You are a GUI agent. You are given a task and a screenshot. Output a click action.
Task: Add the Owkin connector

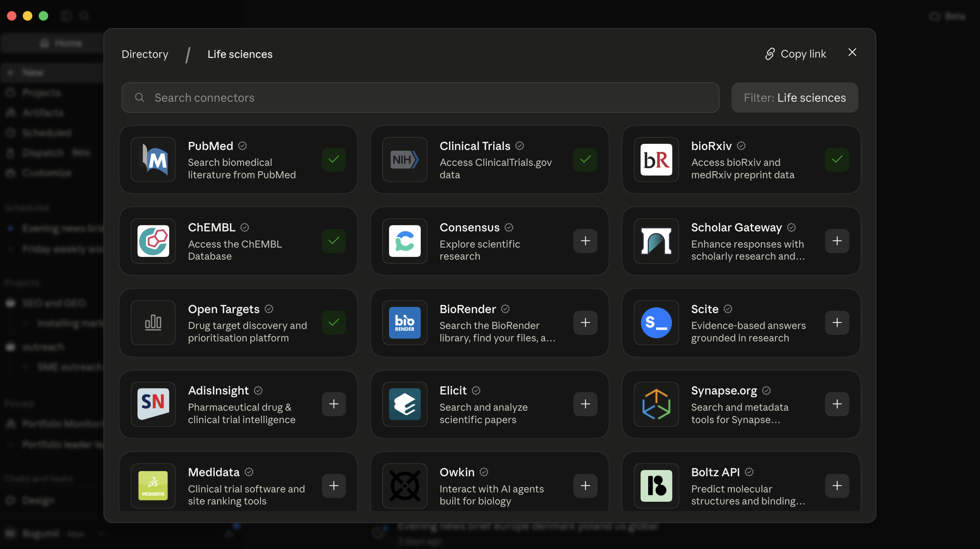pyautogui.click(x=585, y=486)
